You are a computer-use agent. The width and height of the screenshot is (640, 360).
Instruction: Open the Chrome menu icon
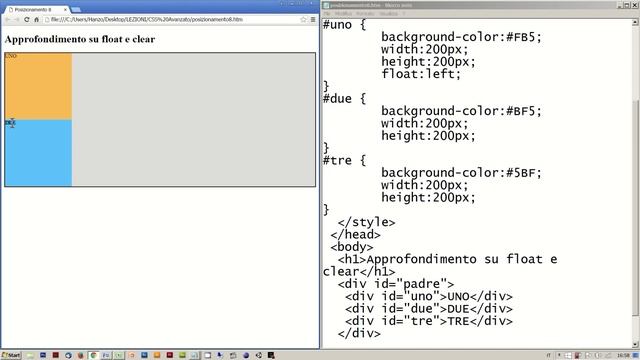pyautogui.click(x=313, y=20)
